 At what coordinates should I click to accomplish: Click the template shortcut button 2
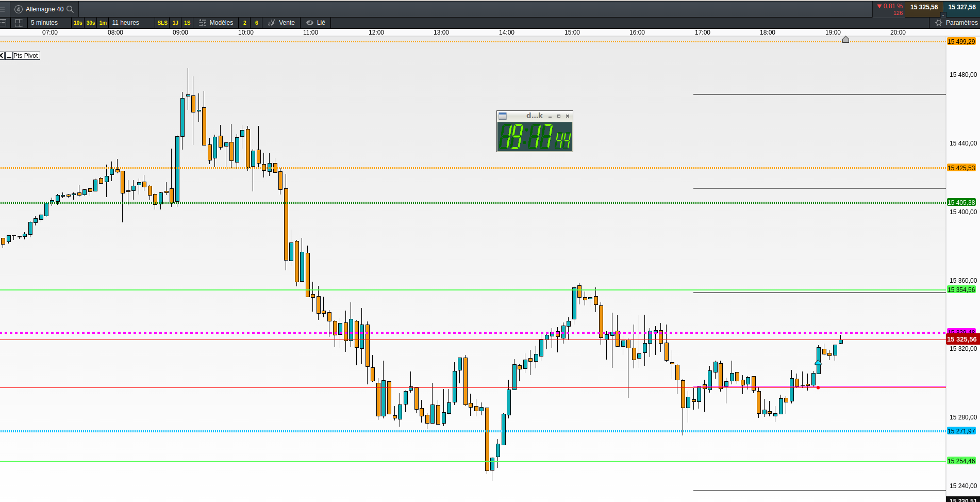click(244, 23)
